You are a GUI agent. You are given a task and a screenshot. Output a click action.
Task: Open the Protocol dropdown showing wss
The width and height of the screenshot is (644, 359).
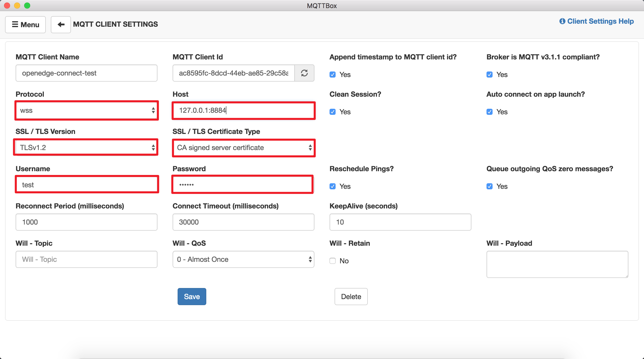(x=87, y=110)
